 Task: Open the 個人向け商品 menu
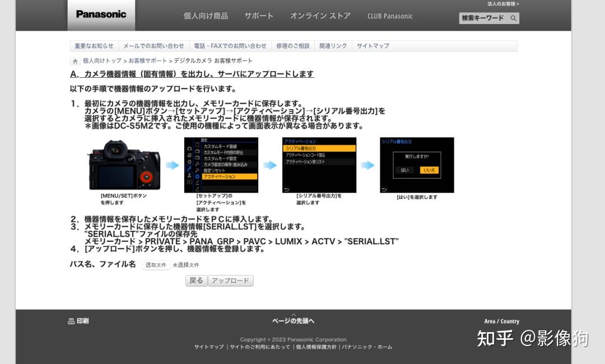point(206,16)
